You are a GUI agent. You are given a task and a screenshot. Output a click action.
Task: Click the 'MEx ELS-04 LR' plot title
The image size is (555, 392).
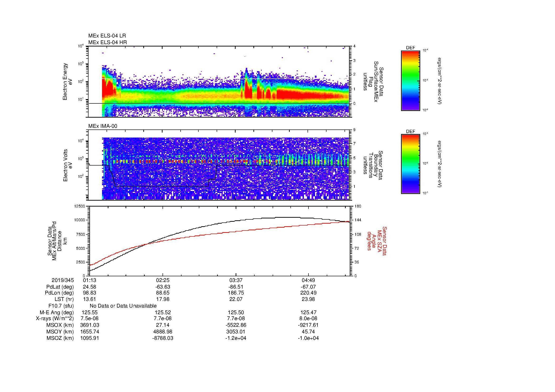click(107, 36)
